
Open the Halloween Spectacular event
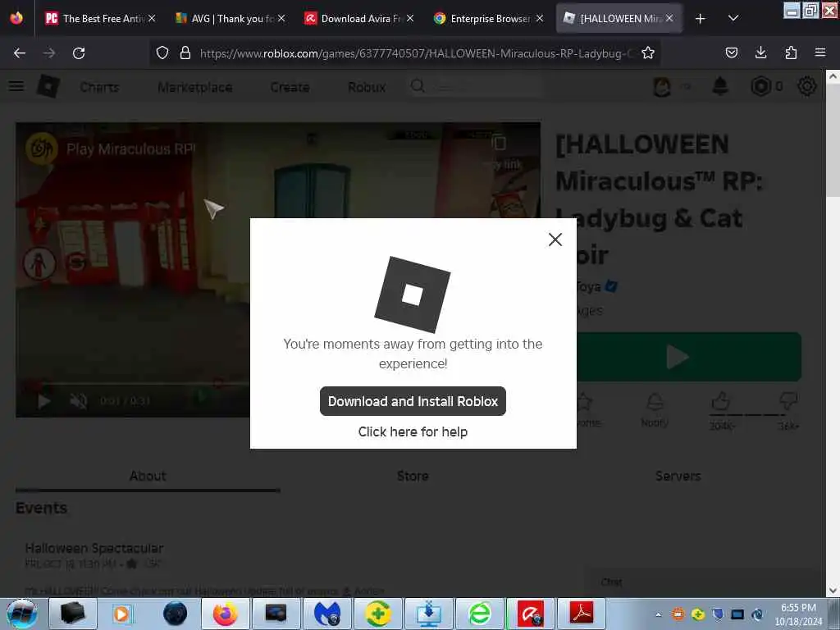tap(94, 548)
